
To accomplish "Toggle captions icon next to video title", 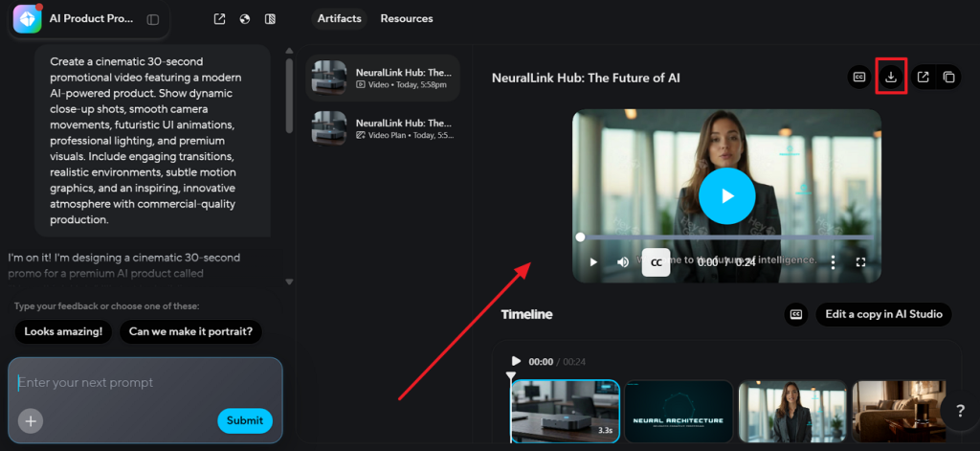I will pyautogui.click(x=859, y=77).
